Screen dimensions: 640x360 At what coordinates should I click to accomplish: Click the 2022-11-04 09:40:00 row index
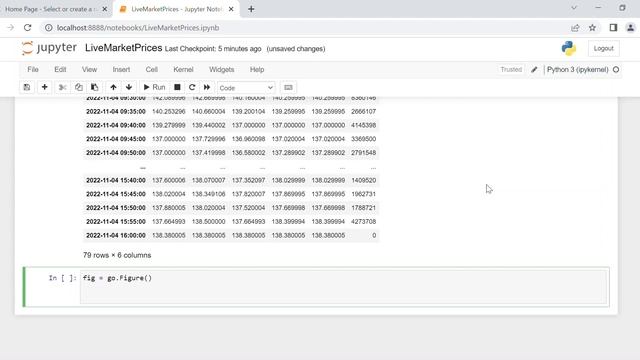(x=116, y=125)
